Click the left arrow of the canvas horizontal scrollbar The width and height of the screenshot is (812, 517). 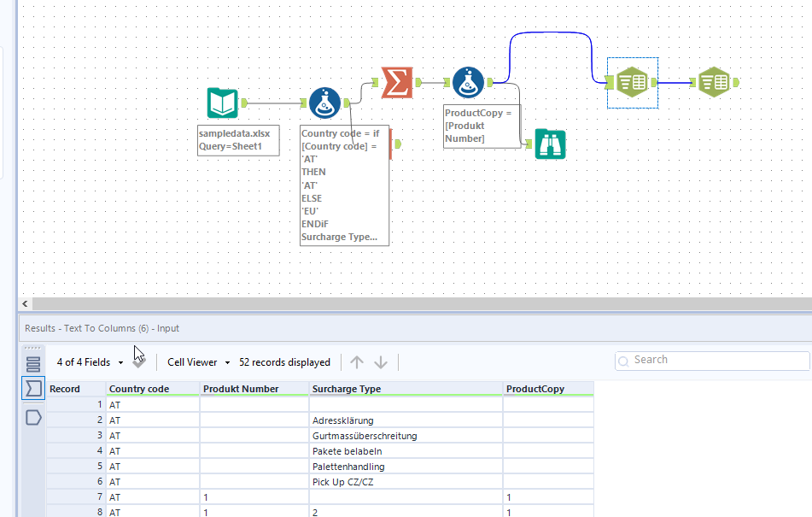pyautogui.click(x=24, y=303)
